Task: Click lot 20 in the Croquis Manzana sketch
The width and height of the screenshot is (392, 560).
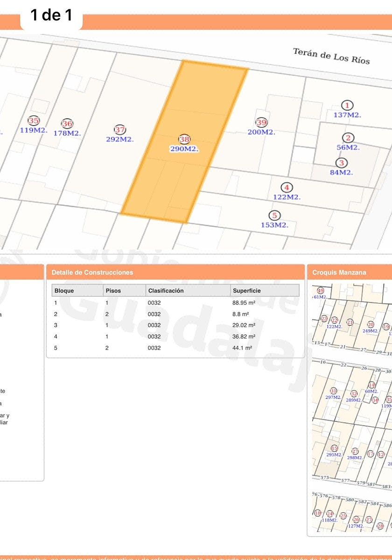Action: 371,324
